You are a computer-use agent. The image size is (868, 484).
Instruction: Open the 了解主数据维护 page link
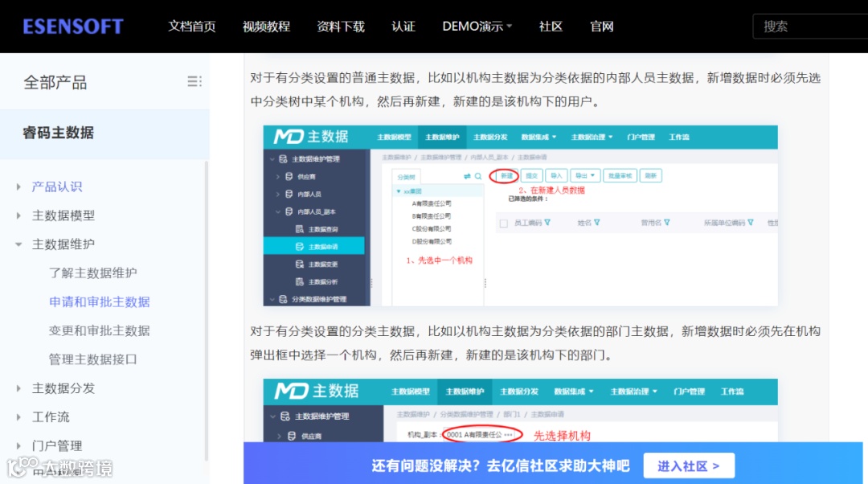point(93,273)
